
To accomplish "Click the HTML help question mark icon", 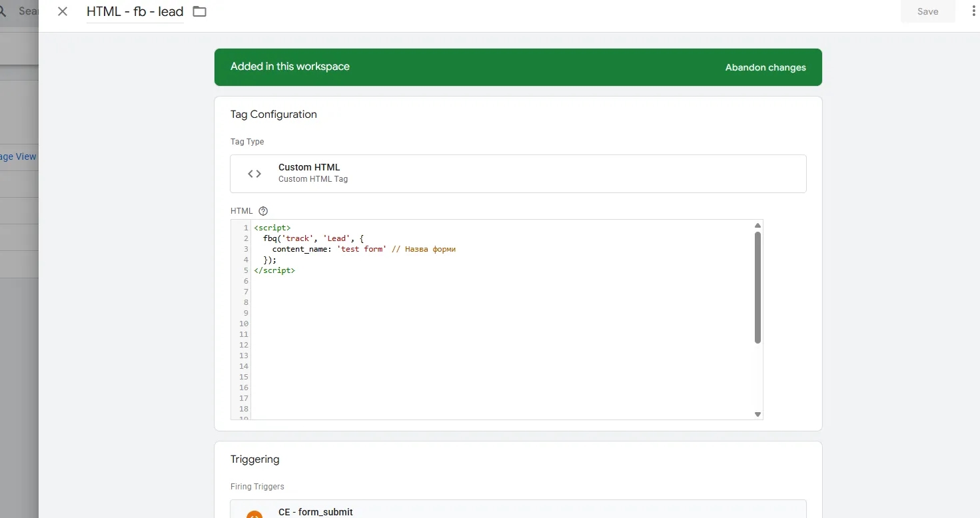I will pos(262,211).
